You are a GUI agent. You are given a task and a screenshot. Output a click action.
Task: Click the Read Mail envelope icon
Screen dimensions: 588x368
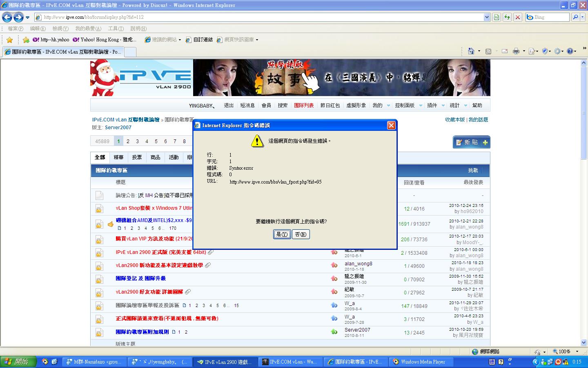click(x=505, y=51)
